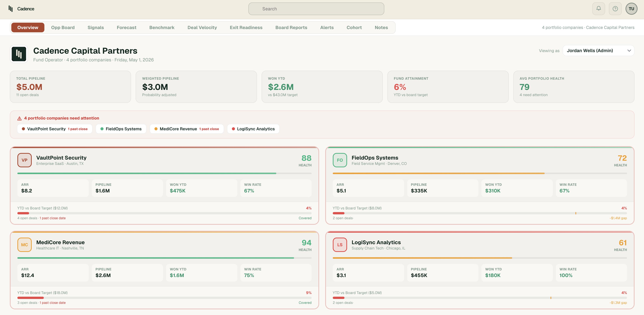Click MediCore 'Covered' status label
Image resolution: width=644 pixels, height=315 pixels.
pyautogui.click(x=305, y=303)
